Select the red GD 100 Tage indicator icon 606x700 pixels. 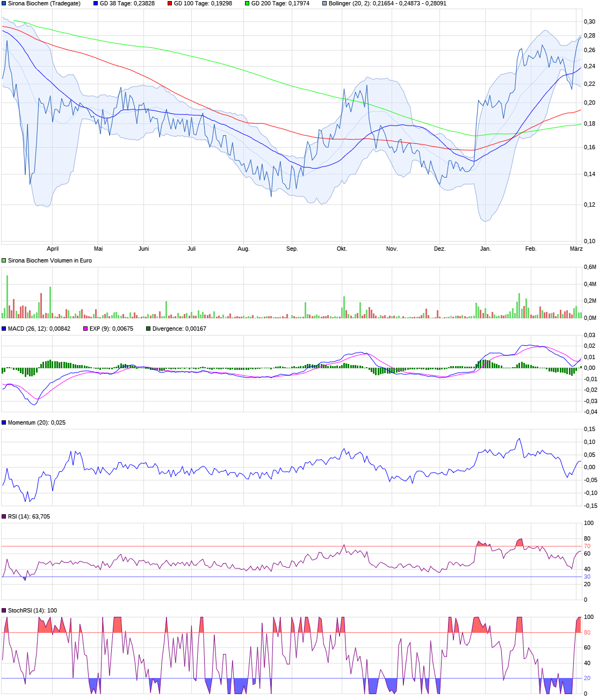[169, 4]
